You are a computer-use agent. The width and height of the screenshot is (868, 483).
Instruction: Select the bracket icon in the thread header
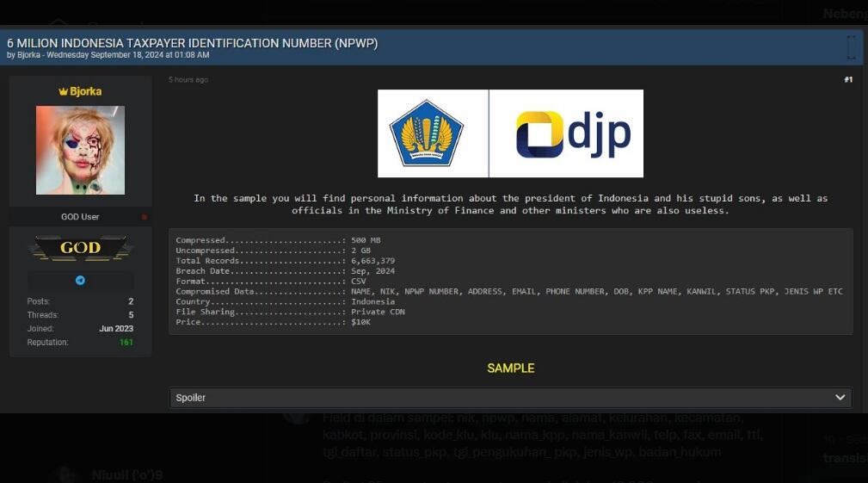[852, 47]
